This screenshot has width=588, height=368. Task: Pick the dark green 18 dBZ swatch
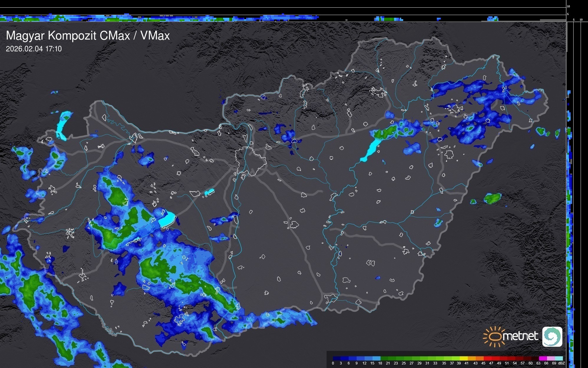click(x=384, y=358)
